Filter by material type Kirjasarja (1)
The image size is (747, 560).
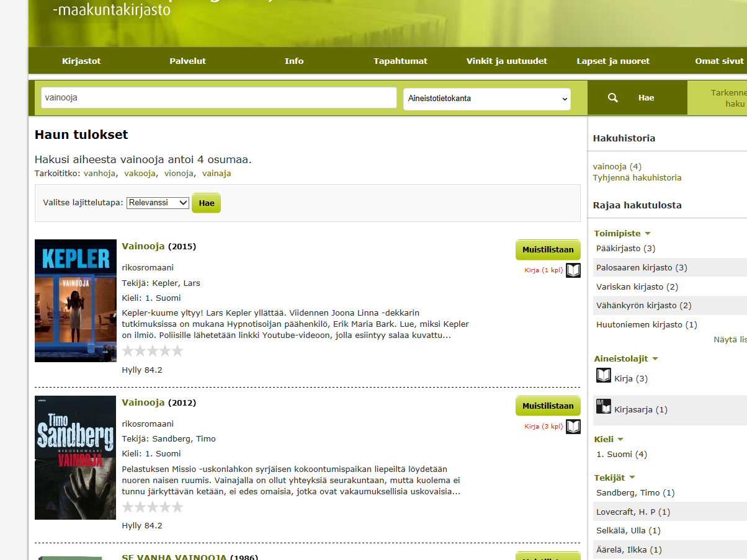click(641, 409)
